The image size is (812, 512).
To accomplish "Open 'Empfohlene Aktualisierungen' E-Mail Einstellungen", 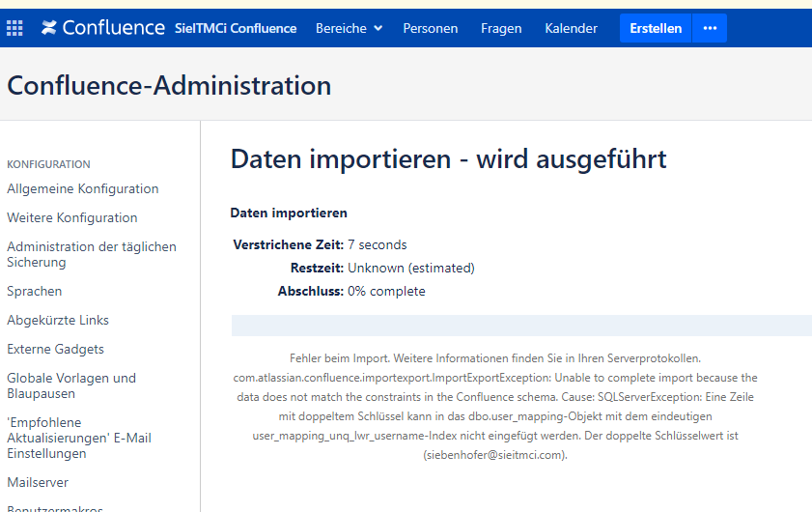I will [x=79, y=438].
